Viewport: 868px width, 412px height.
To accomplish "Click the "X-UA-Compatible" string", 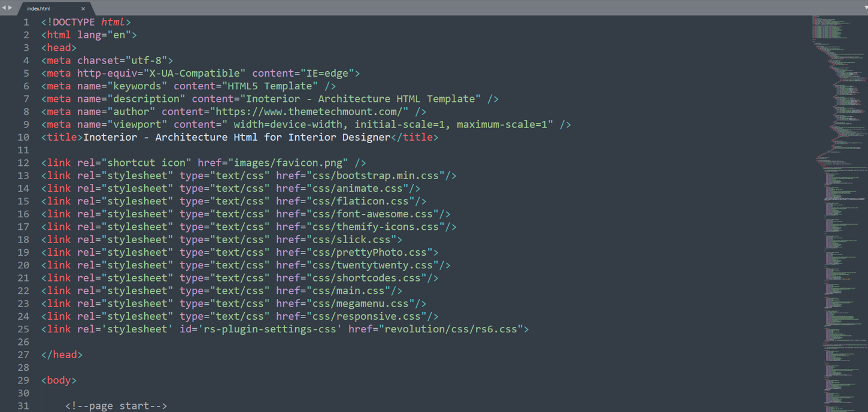I will coord(195,73).
